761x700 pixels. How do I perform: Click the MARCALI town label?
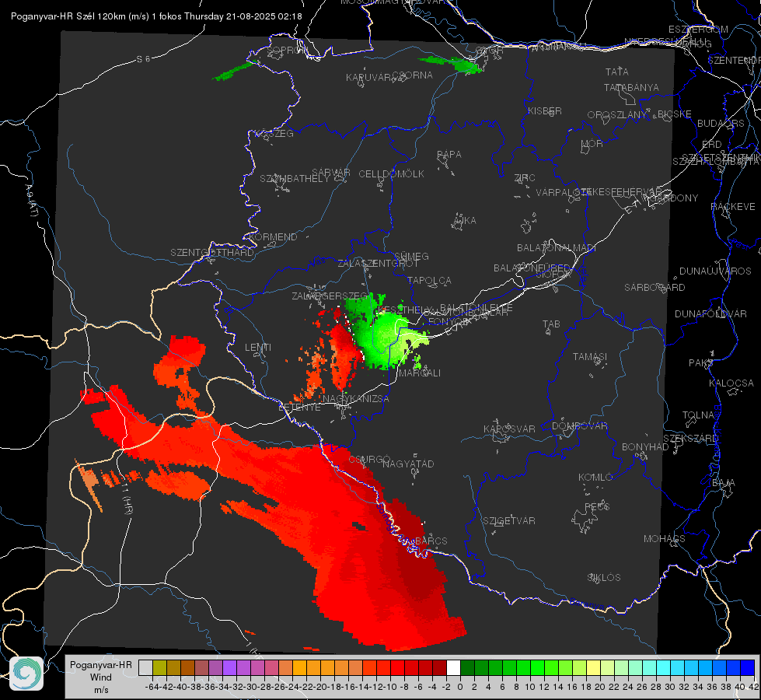tap(419, 373)
